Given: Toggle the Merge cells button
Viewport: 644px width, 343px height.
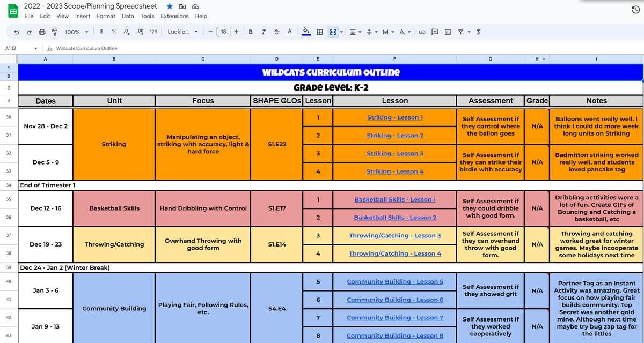Looking at the screenshot, I should pos(333,32).
